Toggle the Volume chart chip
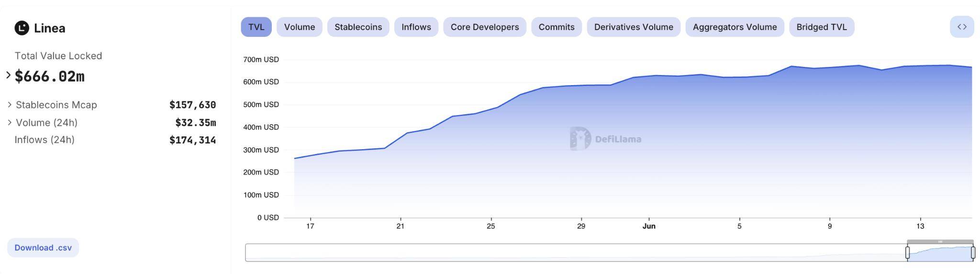Viewport: 980px width, 274px height. 300,27
